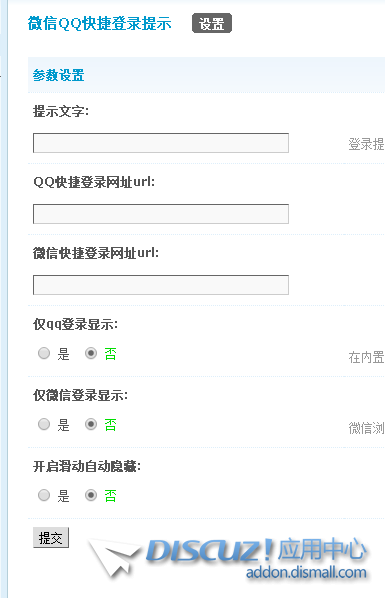The height and width of the screenshot is (598, 385).
Task: Select 是 radio for 仅qq登录显示
Action: pyautogui.click(x=44, y=354)
